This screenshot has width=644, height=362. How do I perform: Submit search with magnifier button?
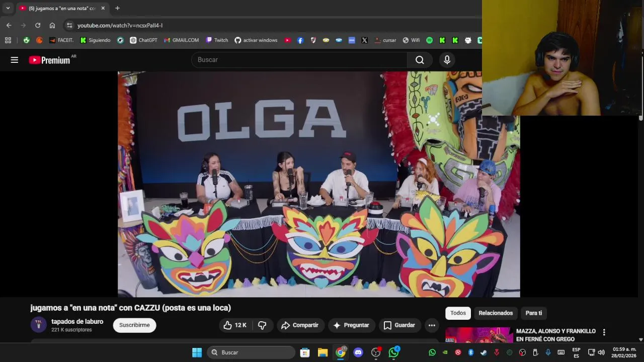[x=420, y=60]
